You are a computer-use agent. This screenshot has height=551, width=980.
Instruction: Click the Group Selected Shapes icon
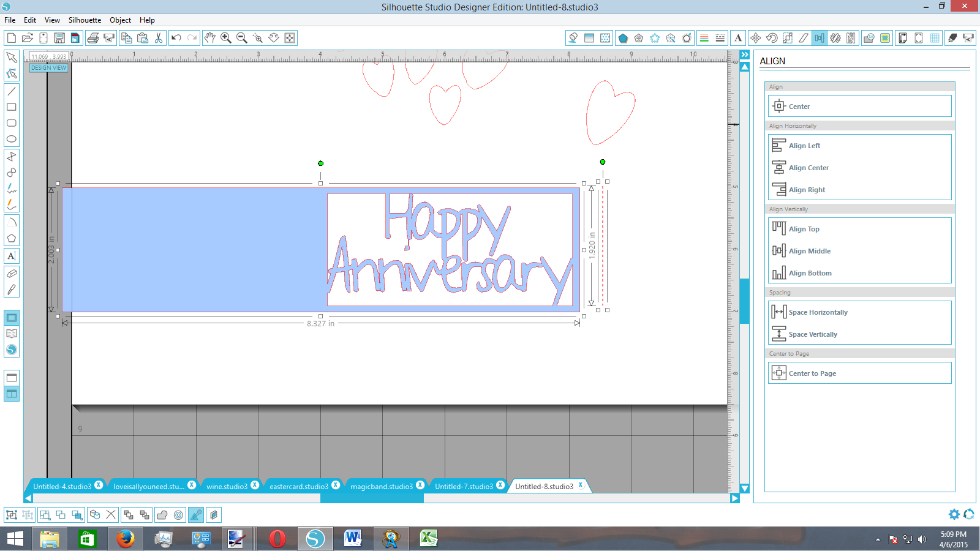[x=12, y=515]
